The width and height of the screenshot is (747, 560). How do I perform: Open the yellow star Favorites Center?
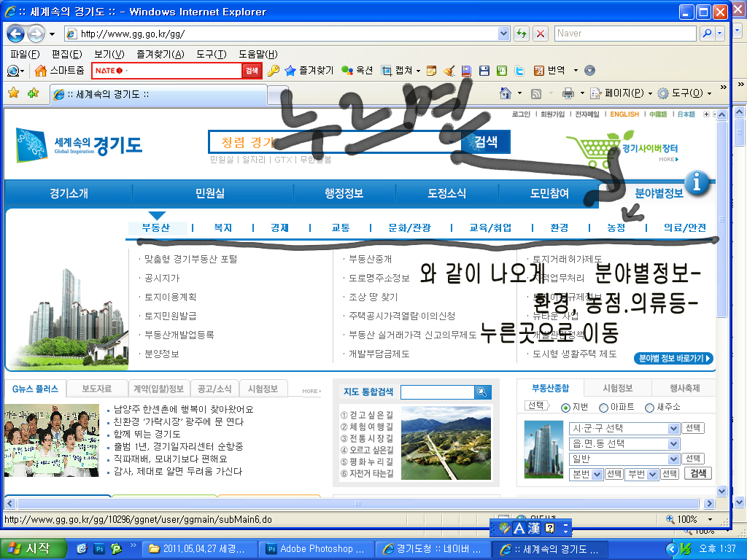point(14,93)
